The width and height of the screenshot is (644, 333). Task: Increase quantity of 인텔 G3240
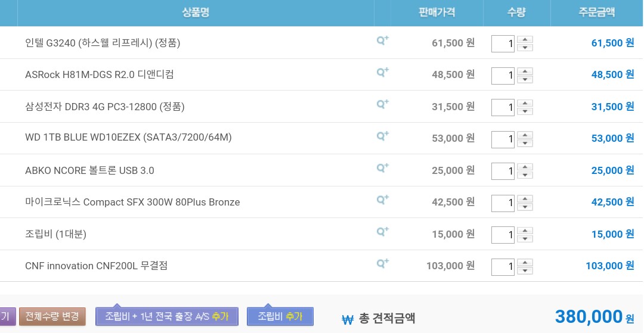pyautogui.click(x=525, y=39)
